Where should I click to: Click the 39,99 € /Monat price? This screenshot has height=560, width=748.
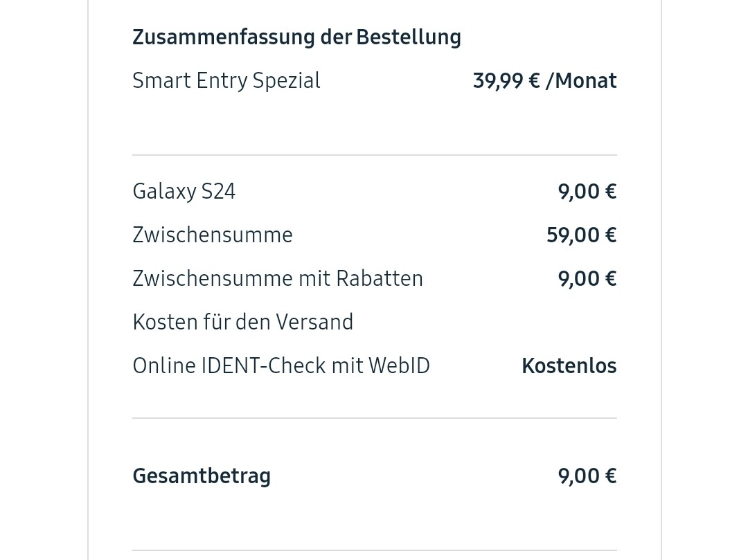tap(545, 81)
